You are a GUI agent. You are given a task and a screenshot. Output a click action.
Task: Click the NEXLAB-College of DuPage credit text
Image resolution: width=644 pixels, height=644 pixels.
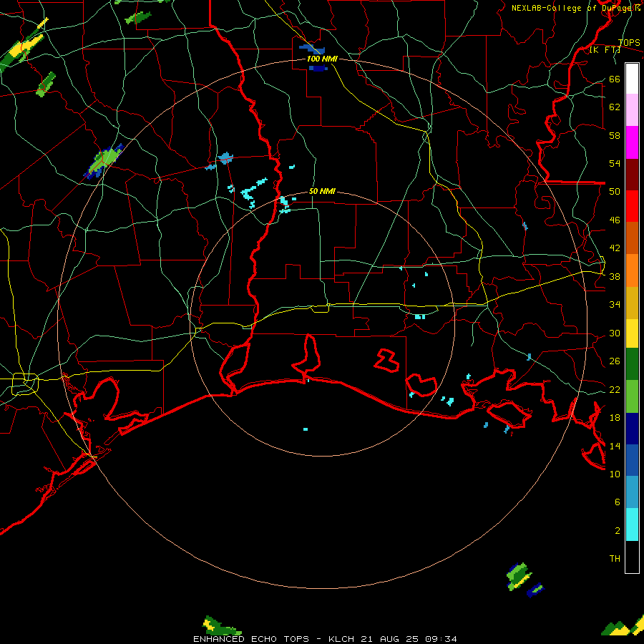[575, 8]
